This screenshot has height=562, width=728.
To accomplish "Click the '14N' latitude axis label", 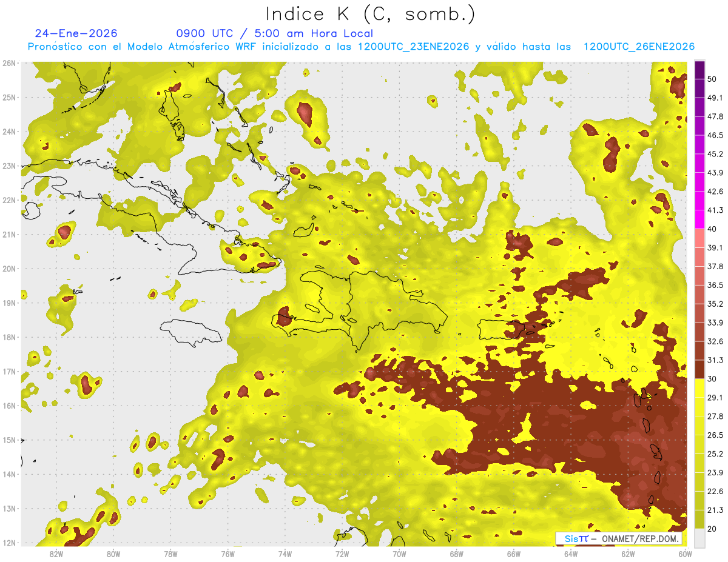I will coord(9,474).
